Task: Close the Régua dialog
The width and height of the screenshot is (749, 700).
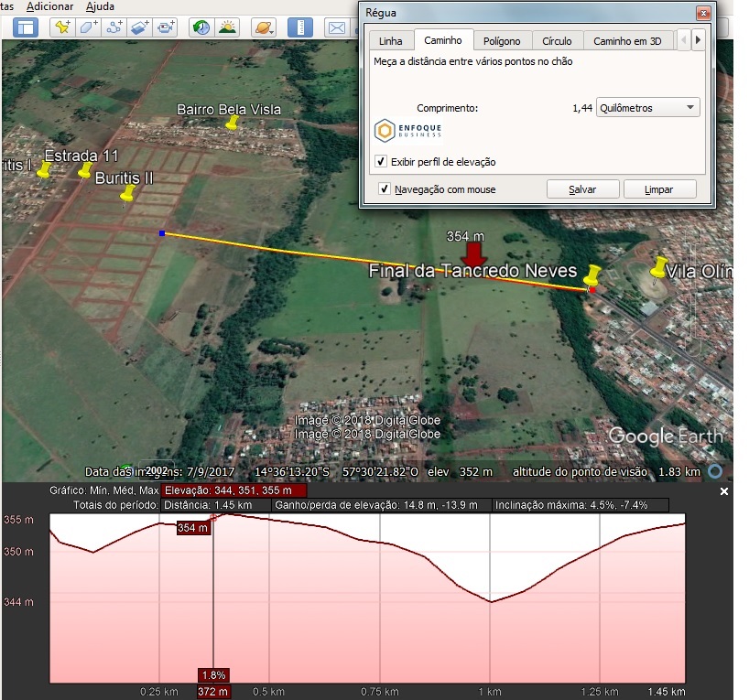Action: 703,13
